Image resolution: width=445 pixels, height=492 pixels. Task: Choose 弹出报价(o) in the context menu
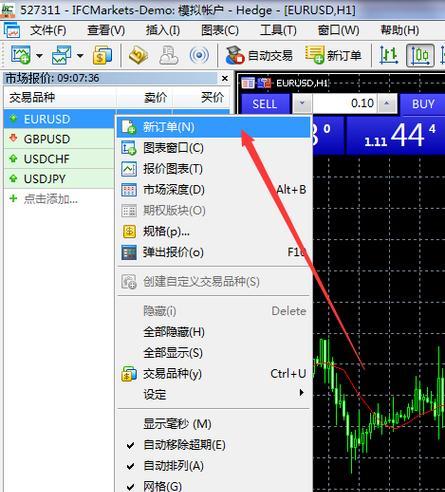pos(213,252)
